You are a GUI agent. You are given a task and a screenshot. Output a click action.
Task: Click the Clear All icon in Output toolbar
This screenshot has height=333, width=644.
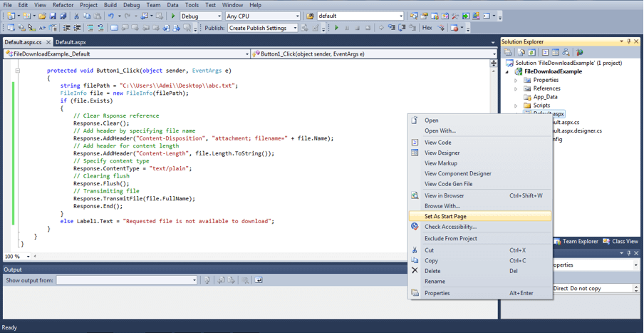245,280
